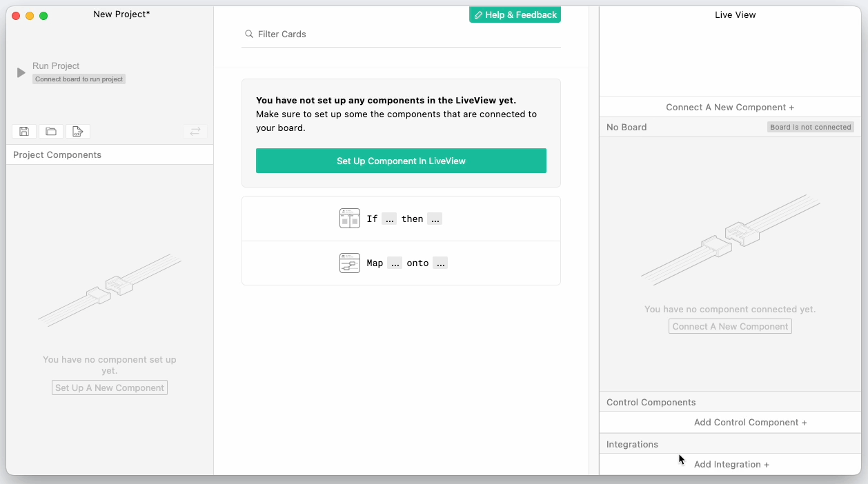
Task: Click the swap arrows sync icon
Action: 195,131
